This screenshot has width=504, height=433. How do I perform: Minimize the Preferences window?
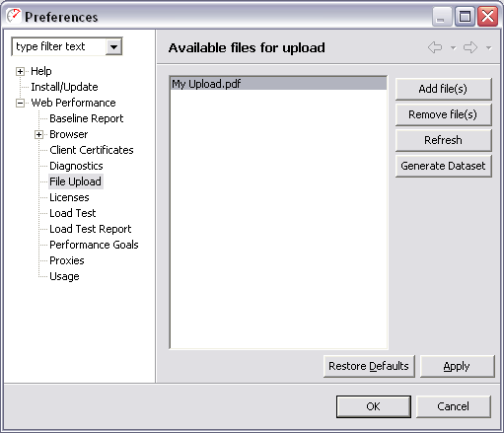[x=441, y=16]
